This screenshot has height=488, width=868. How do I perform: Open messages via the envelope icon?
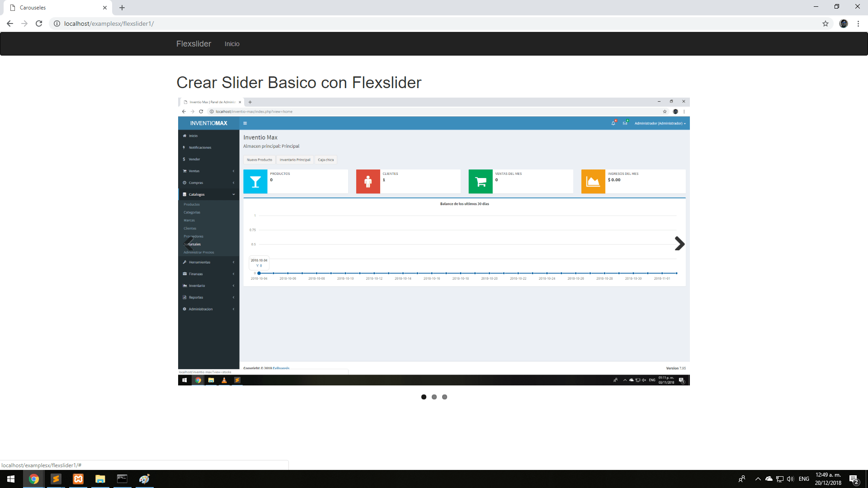pyautogui.click(x=625, y=123)
